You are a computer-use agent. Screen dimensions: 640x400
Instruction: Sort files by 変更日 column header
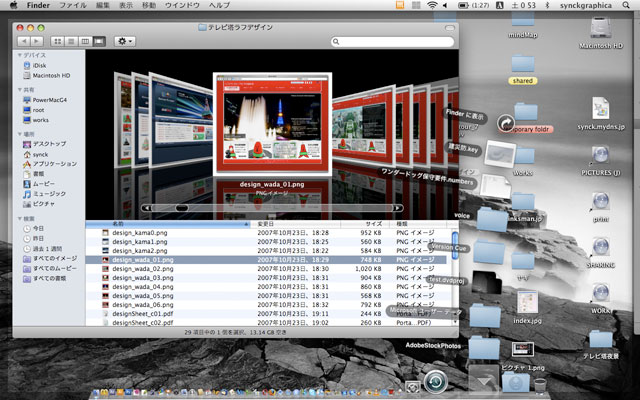coord(296,224)
